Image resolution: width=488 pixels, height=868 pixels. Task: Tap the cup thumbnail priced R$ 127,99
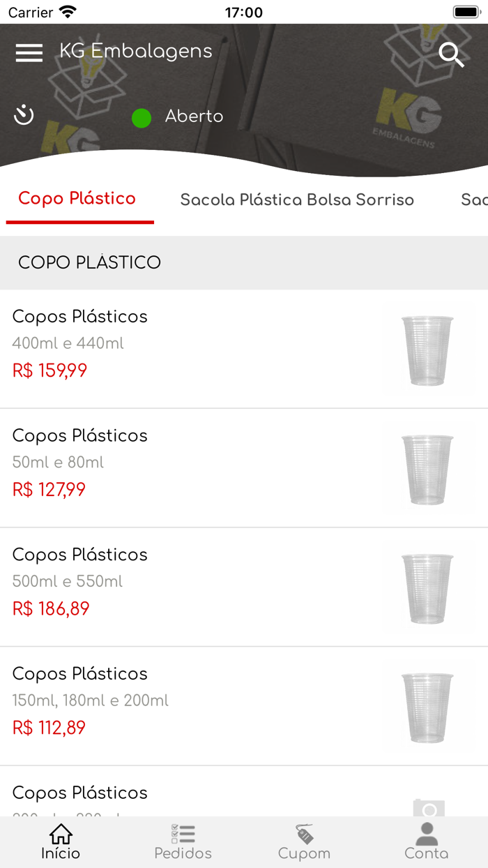[427, 469]
